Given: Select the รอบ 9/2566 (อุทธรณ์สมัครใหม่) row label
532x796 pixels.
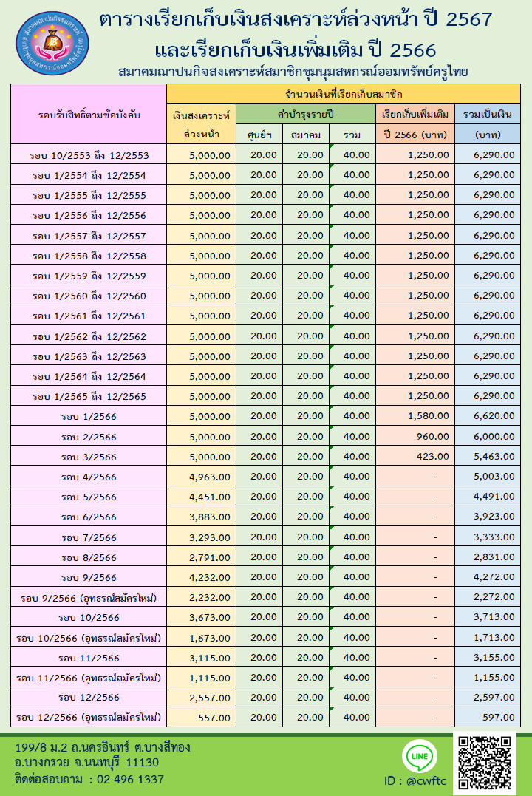Looking at the screenshot, I should [x=89, y=597].
